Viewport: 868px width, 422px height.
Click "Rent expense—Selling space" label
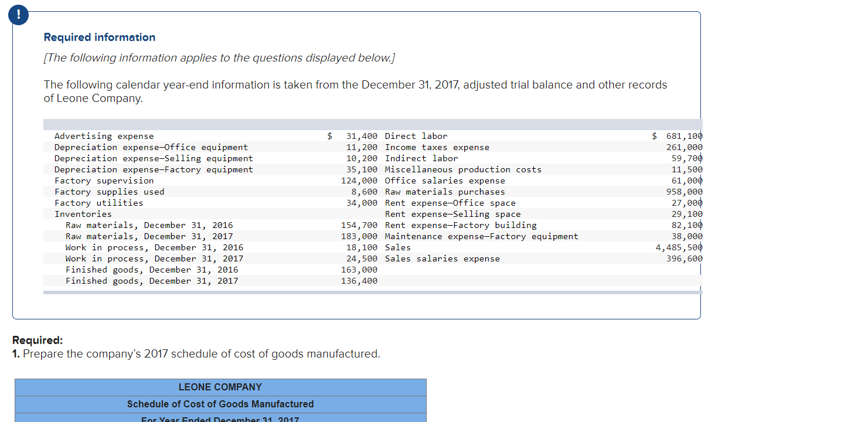[453, 214]
